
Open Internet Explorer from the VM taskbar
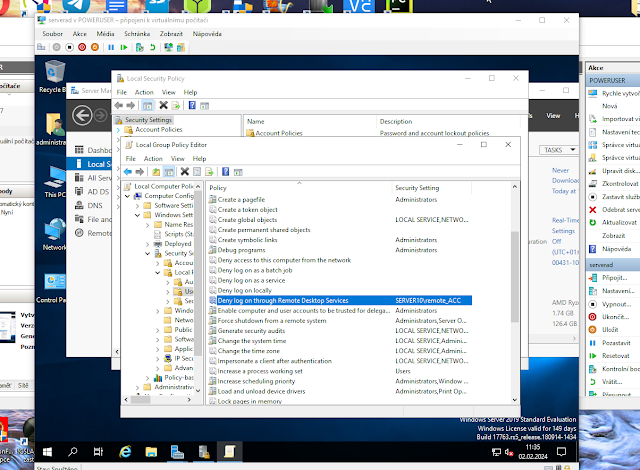coord(125,452)
